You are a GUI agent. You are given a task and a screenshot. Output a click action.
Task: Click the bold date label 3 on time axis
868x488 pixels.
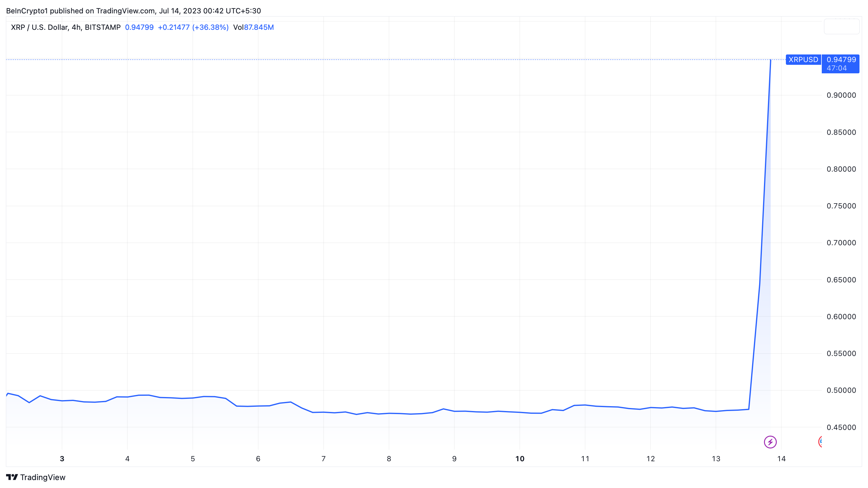[x=62, y=459]
